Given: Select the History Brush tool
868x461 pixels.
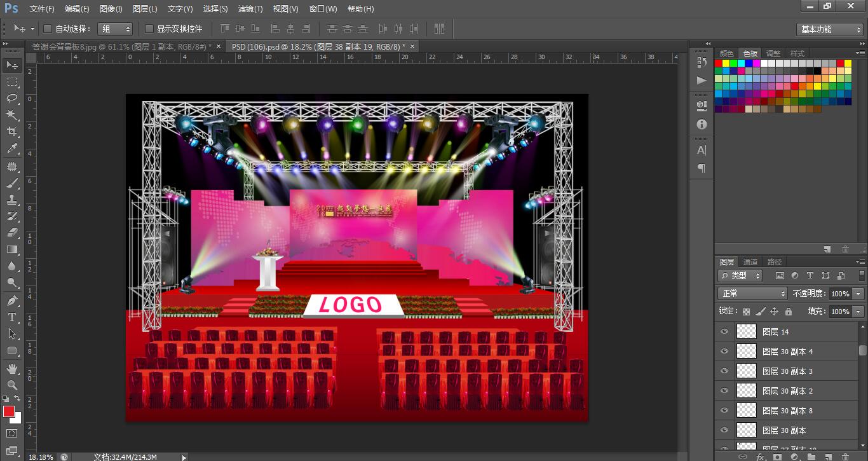Looking at the screenshot, I should coord(12,216).
